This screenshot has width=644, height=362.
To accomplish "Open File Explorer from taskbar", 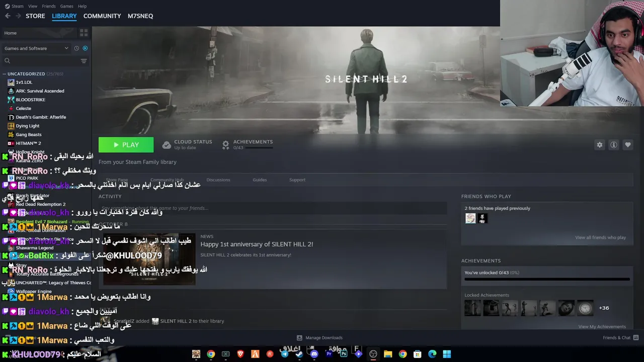I will [x=388, y=354].
